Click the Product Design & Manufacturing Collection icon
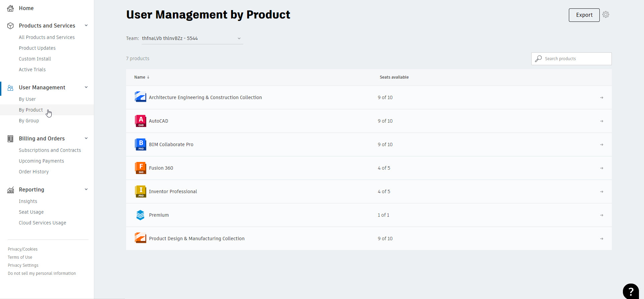644x299 pixels. tap(141, 238)
